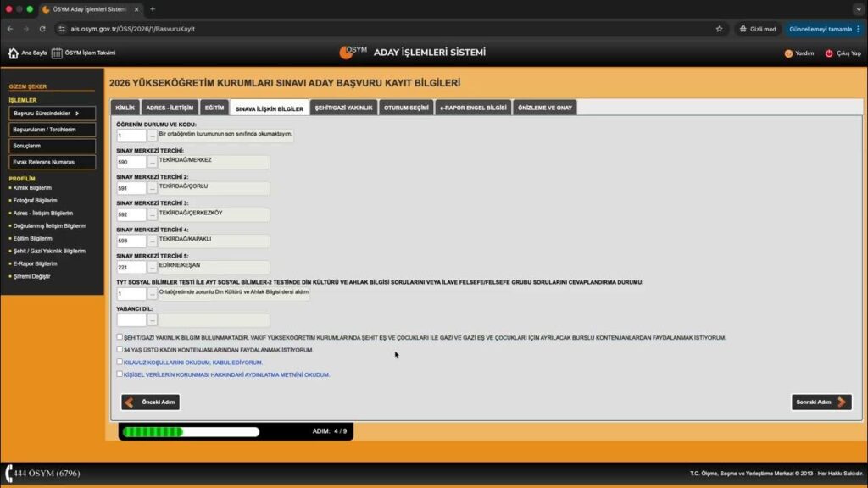Reload the page using the browser refresh icon
Screen dimensions: 868x488
tap(42, 29)
